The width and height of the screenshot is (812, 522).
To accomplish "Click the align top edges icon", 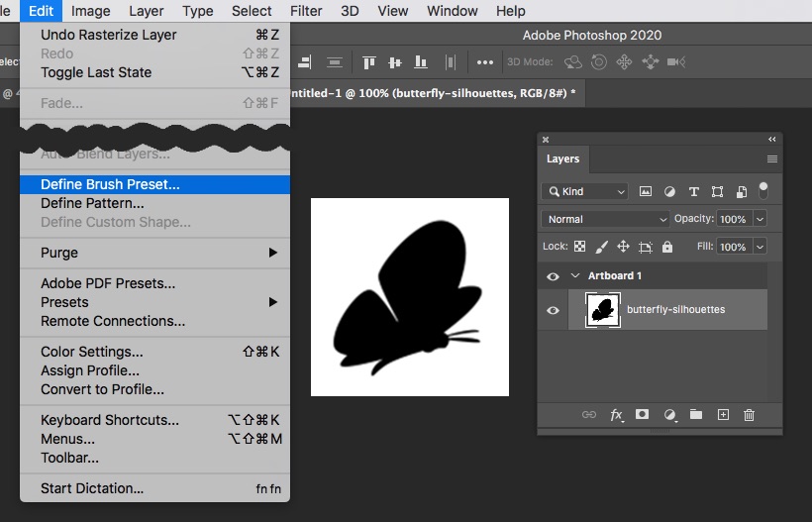I will coord(369,61).
